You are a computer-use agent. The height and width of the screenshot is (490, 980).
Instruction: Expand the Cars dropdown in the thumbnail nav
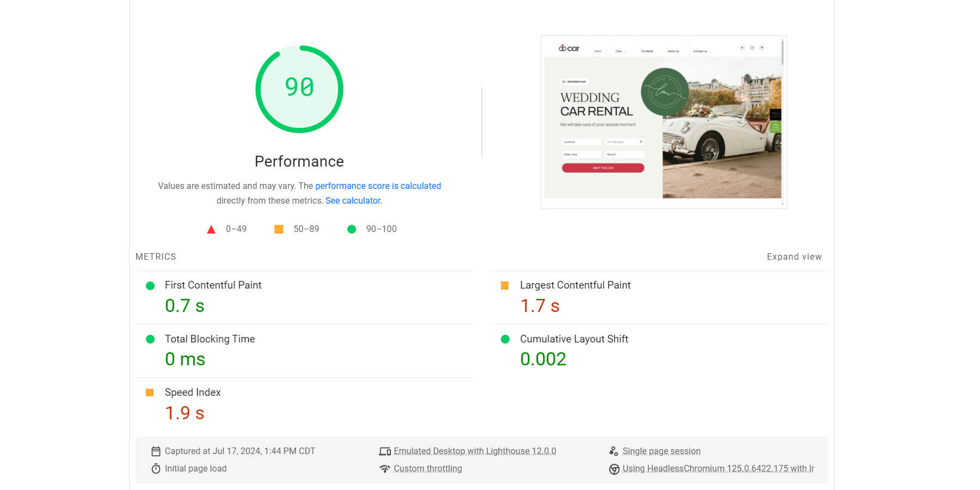click(621, 51)
